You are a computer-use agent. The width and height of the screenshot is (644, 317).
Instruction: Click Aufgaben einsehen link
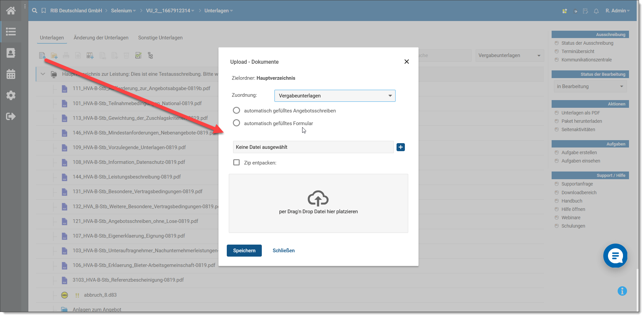(x=581, y=161)
